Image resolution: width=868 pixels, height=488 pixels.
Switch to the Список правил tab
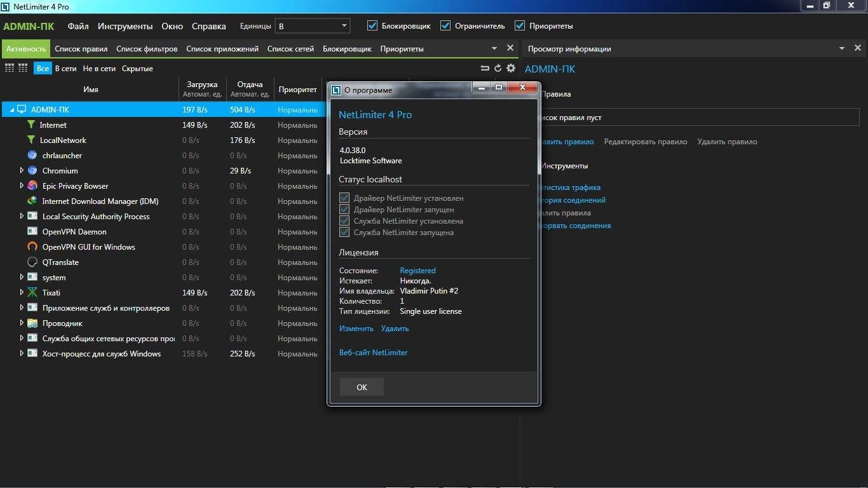pyautogui.click(x=81, y=48)
